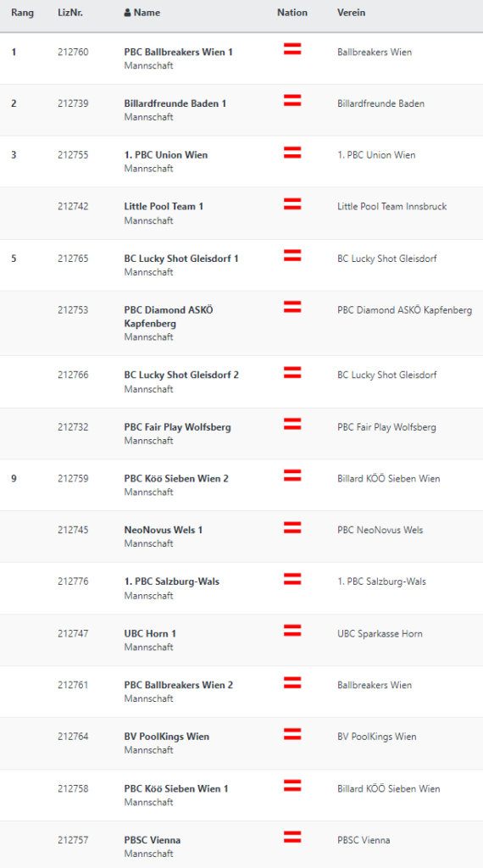Sort by the Rang column header
Viewport: 483px width, 868px height.
point(22,13)
